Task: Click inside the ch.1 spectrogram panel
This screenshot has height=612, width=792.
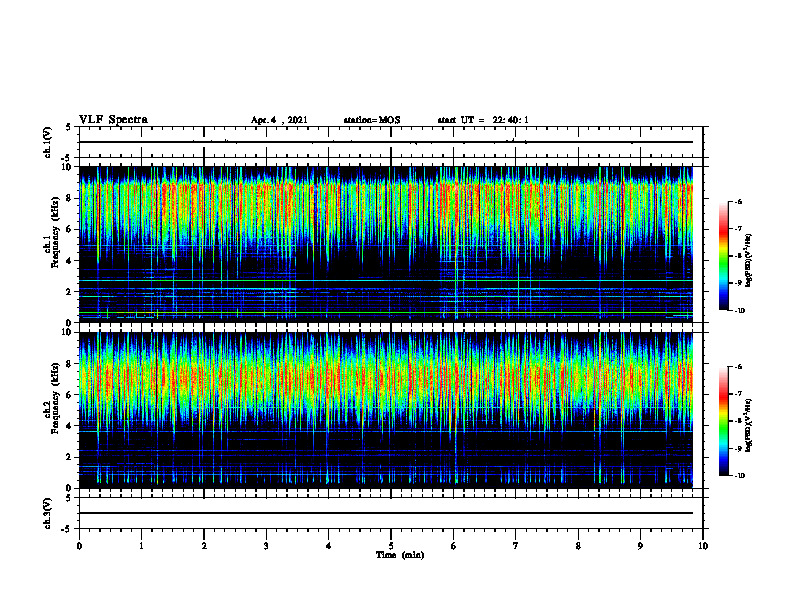Action: click(x=386, y=244)
